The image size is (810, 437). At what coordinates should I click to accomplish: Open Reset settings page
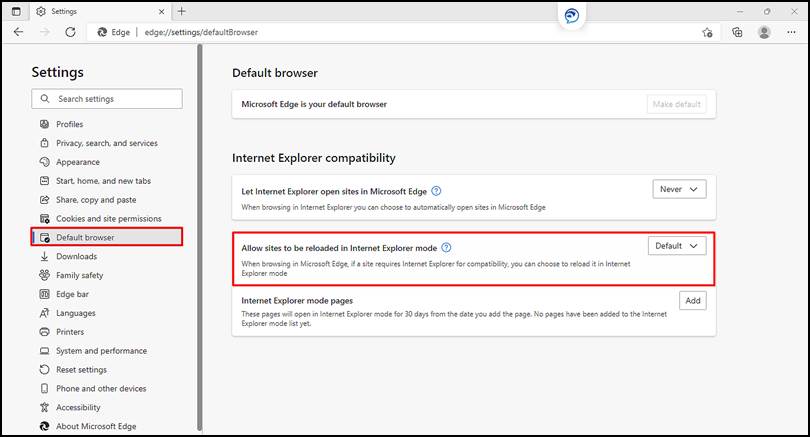coord(82,369)
